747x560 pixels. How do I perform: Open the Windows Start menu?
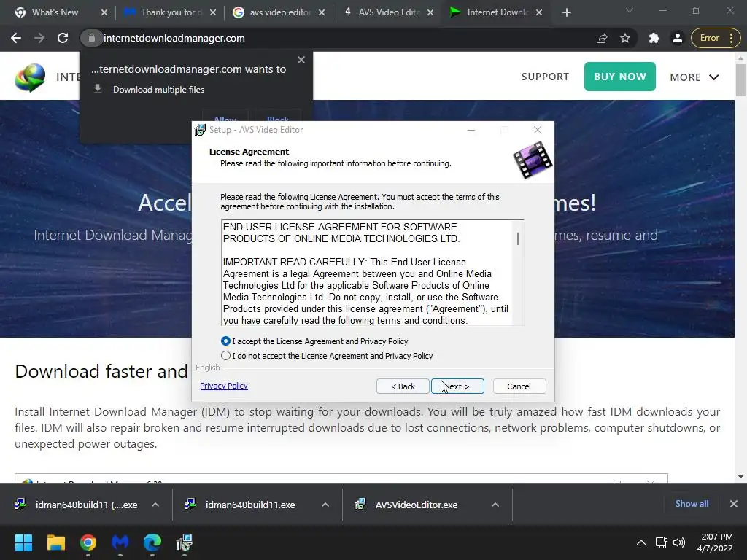click(23, 542)
